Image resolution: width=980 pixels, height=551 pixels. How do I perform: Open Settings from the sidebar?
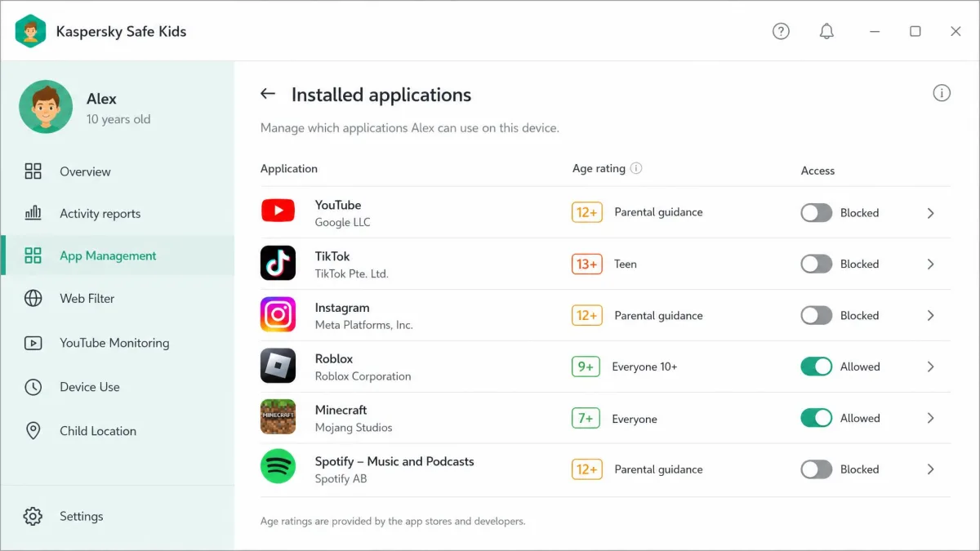[118, 516]
